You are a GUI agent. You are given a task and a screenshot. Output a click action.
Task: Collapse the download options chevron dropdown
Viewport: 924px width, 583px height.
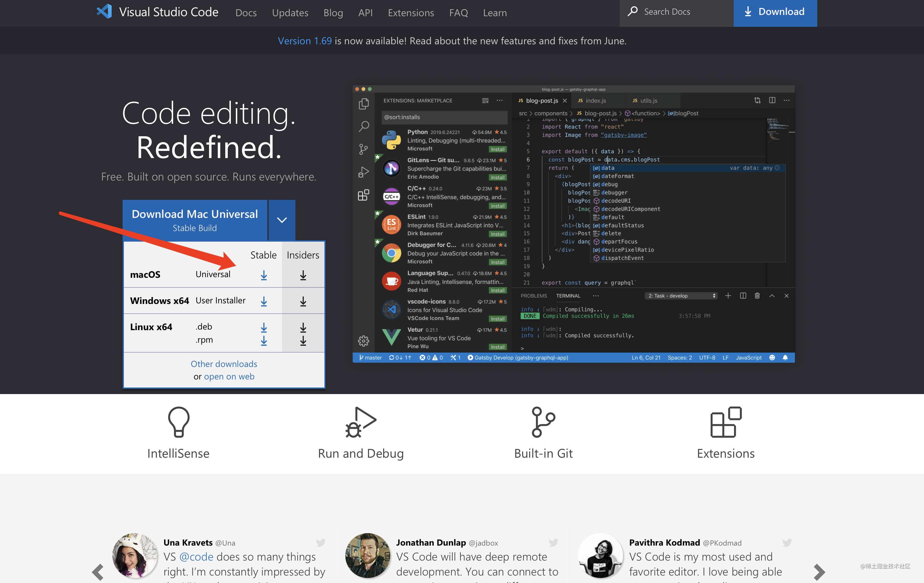pyautogui.click(x=282, y=220)
